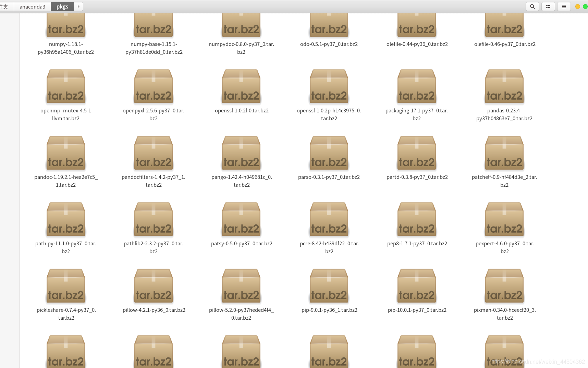Select the pandocfilters-1.4.2 archive icon
588x368 pixels.
click(154, 153)
